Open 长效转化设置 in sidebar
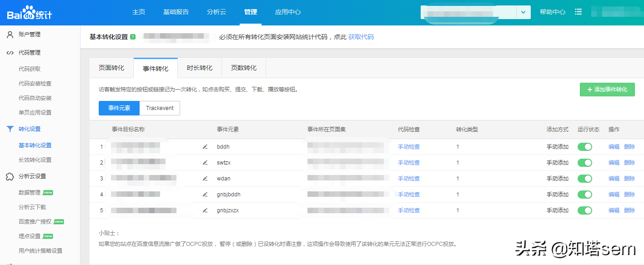Viewport: 644px width, 265px height. 35,160
